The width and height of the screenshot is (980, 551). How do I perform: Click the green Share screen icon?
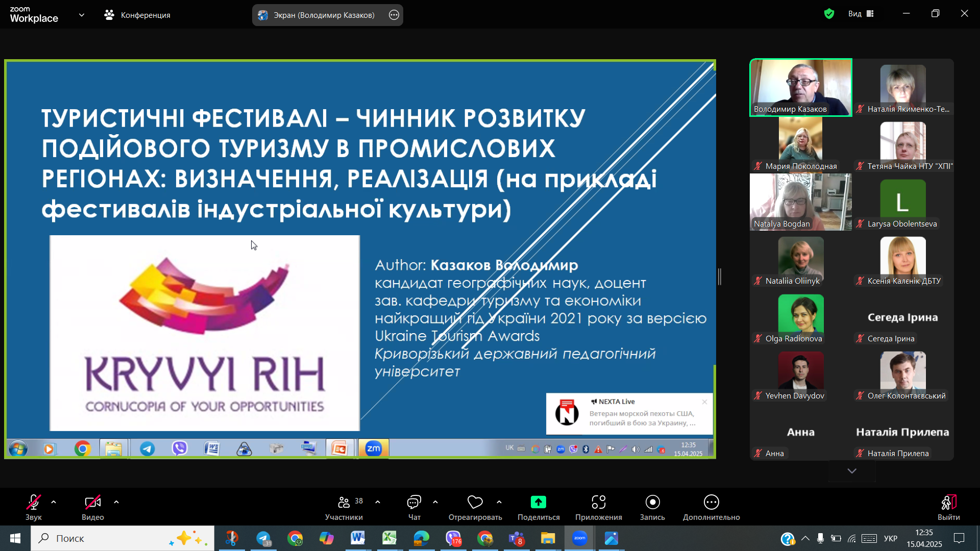[538, 503]
